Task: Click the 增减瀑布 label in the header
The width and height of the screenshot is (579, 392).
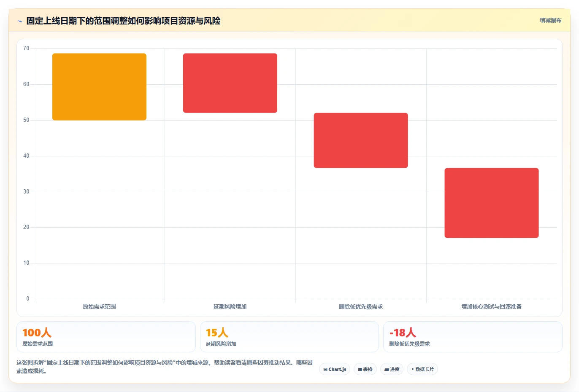Action: coord(551,20)
